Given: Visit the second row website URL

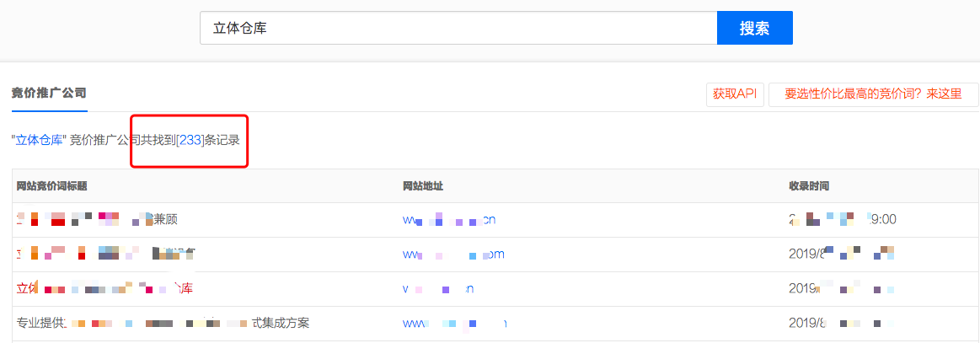Looking at the screenshot, I should [453, 254].
